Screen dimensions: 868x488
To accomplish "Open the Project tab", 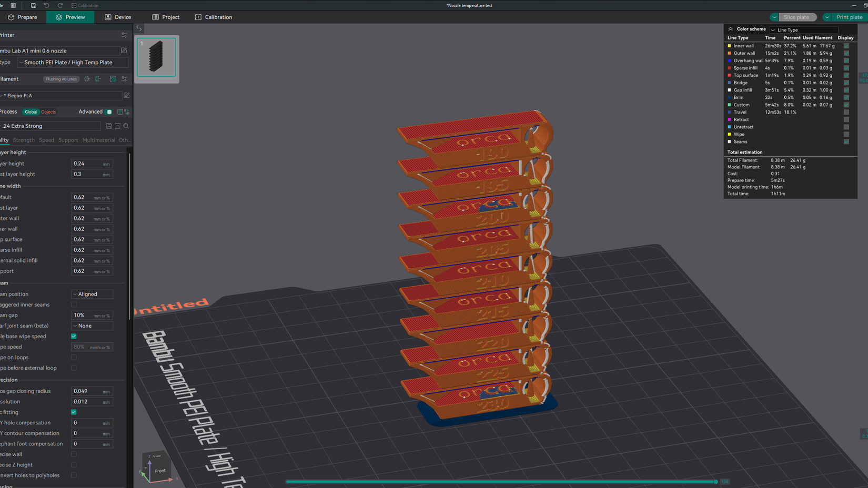I will [x=166, y=17].
